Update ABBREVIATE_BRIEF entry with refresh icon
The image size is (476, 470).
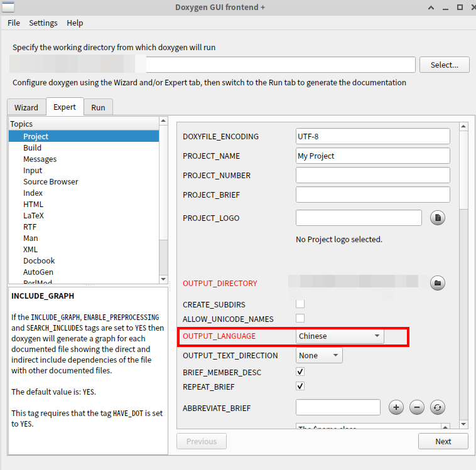pyautogui.click(x=438, y=407)
